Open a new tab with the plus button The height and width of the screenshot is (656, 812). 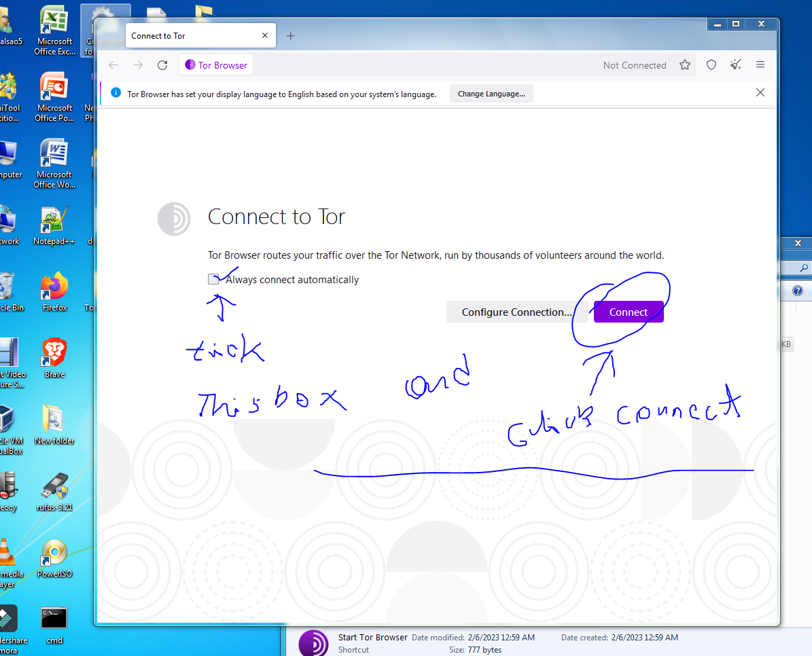(291, 36)
